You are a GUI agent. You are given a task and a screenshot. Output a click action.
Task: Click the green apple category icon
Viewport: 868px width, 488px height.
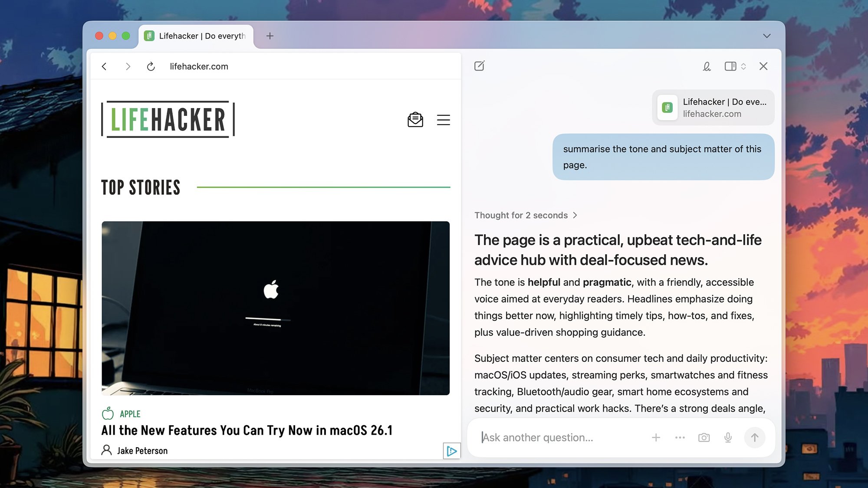108,413
